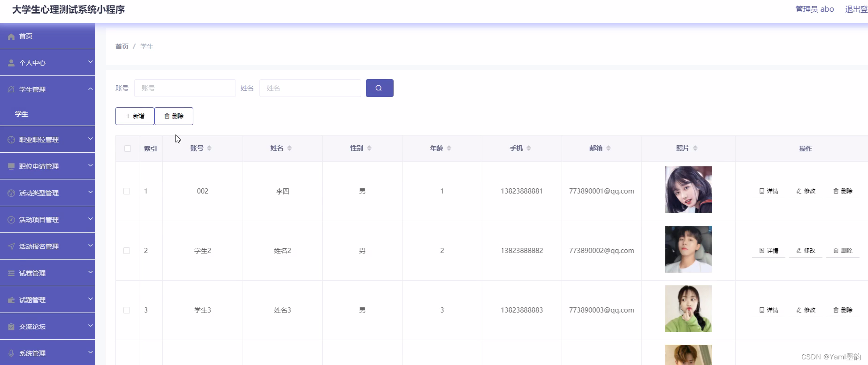
Task: Open 详情 for 李四 row
Action: (769, 191)
